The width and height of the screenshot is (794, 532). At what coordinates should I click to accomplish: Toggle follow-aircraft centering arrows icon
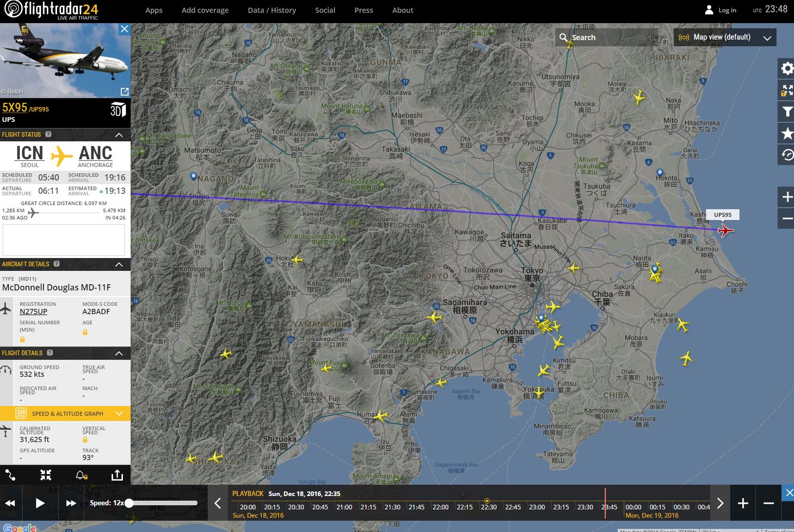[x=46, y=475]
